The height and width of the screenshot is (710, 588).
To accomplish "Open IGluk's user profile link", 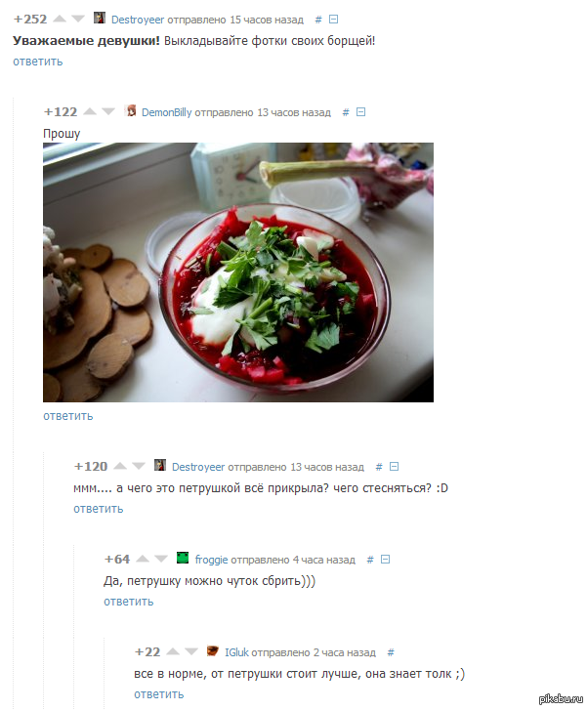I will click(x=237, y=652).
